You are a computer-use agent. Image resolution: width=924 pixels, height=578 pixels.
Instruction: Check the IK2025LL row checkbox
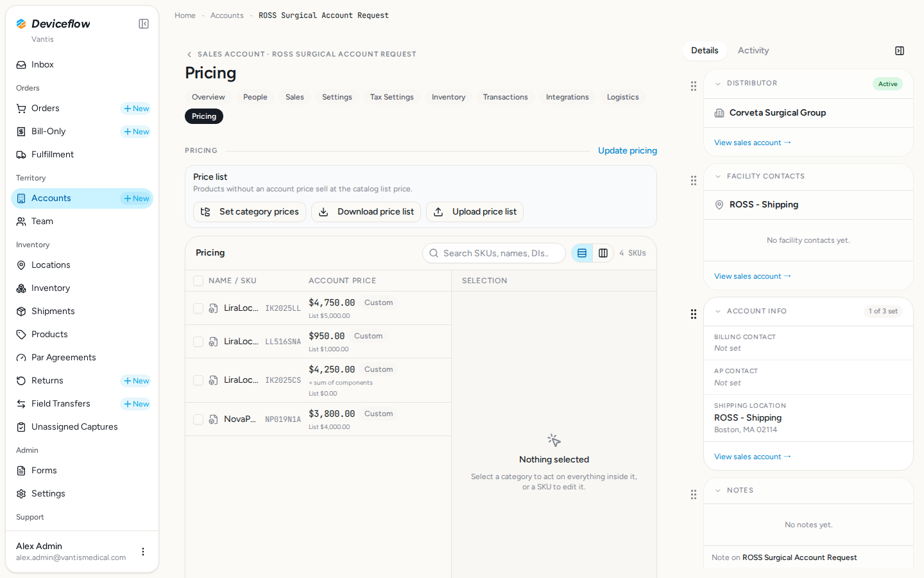(198, 308)
